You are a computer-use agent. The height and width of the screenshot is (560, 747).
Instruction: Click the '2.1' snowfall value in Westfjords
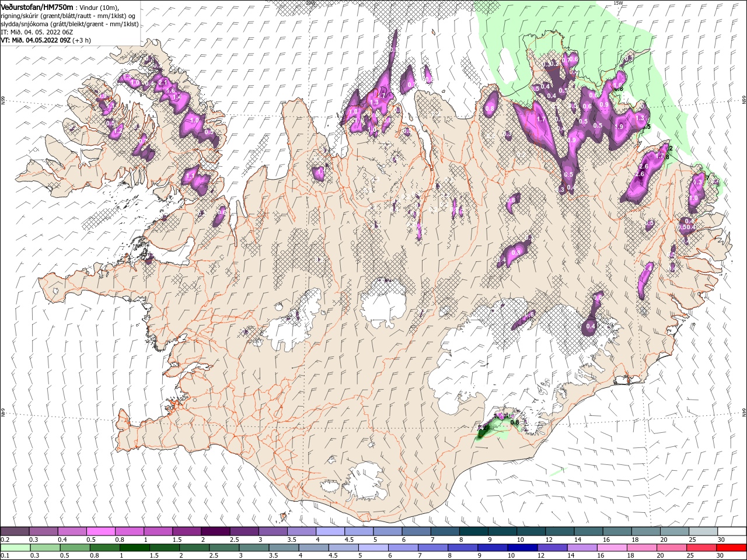coord(163,82)
